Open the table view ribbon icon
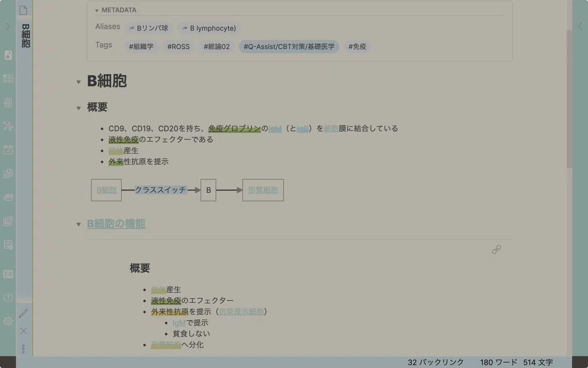 tap(8, 79)
